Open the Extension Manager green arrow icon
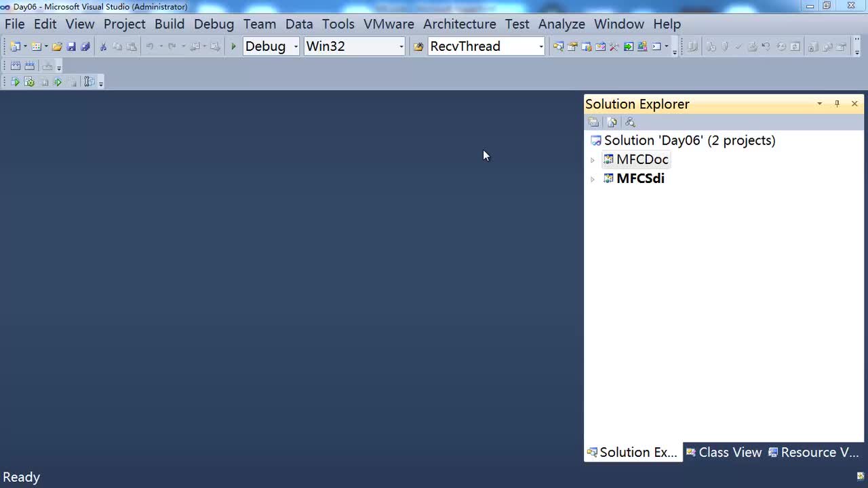Screen dimensions: 868x488 point(629,47)
